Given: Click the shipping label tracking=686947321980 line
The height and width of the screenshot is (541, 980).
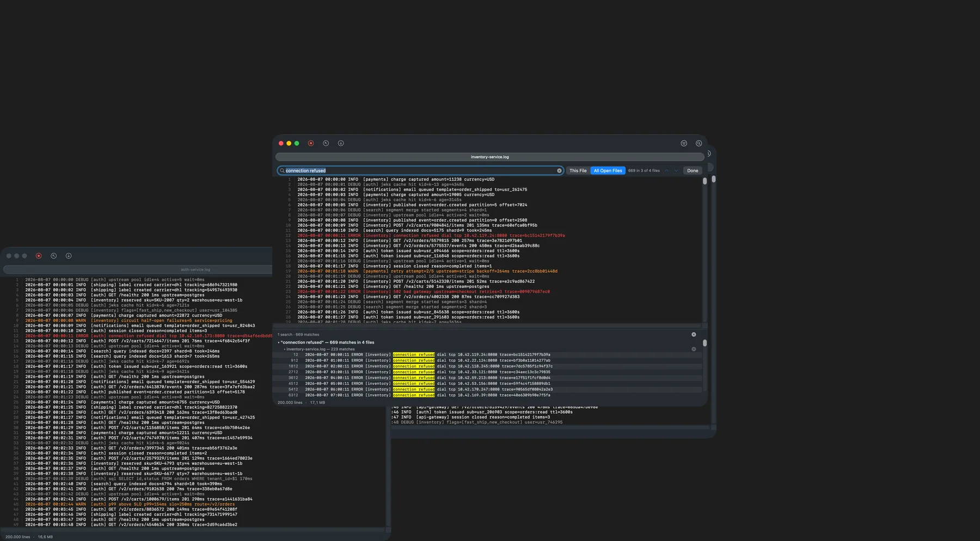Looking at the screenshot, I should click(x=131, y=285).
